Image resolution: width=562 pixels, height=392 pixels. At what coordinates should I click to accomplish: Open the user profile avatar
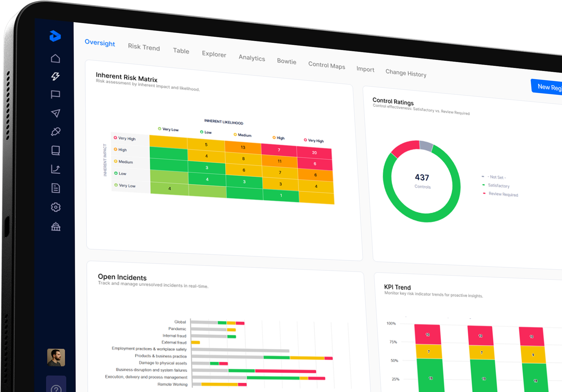[x=56, y=357]
